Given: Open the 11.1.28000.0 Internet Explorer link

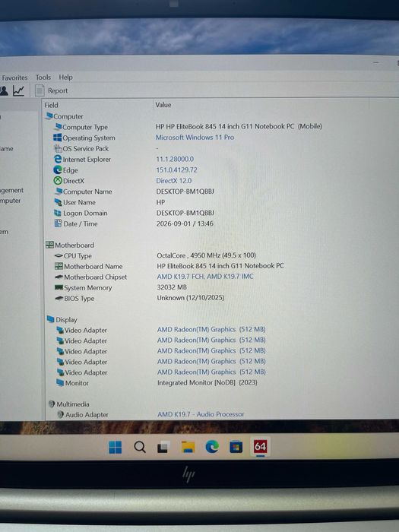Looking at the screenshot, I should 175,159.
